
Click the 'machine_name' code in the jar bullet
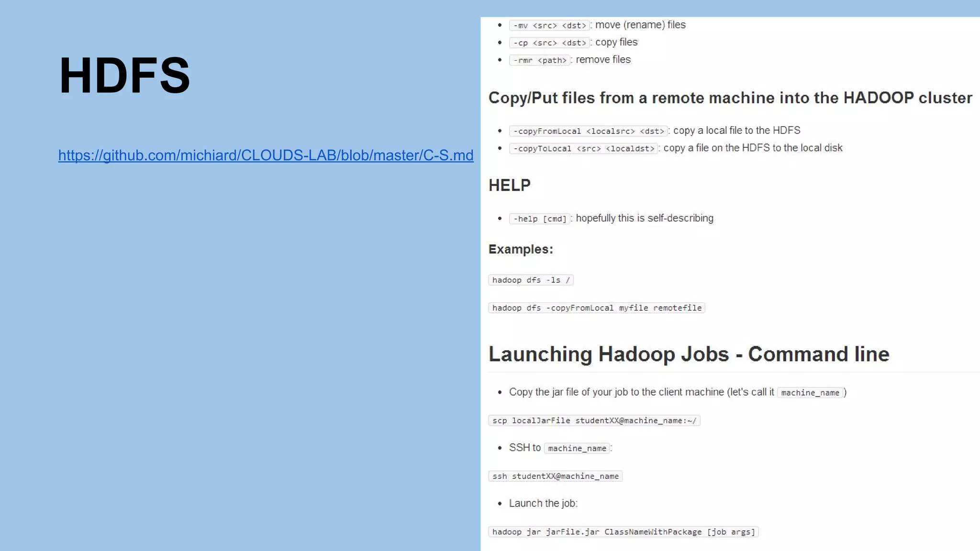pyautogui.click(x=810, y=393)
